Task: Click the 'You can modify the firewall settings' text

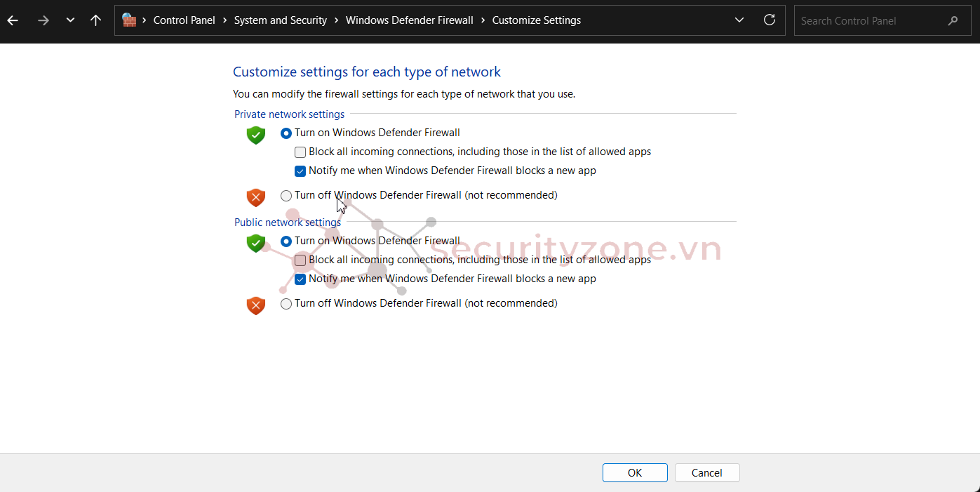Action: (x=404, y=94)
